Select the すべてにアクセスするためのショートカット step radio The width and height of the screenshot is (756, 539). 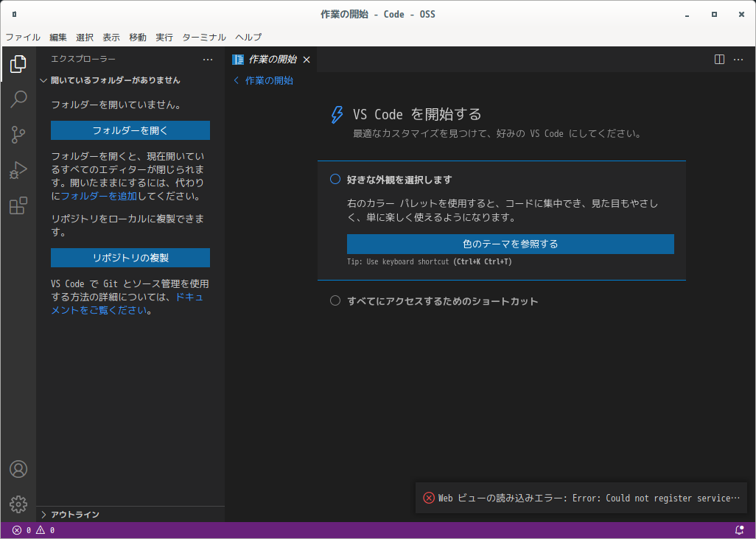[335, 301]
